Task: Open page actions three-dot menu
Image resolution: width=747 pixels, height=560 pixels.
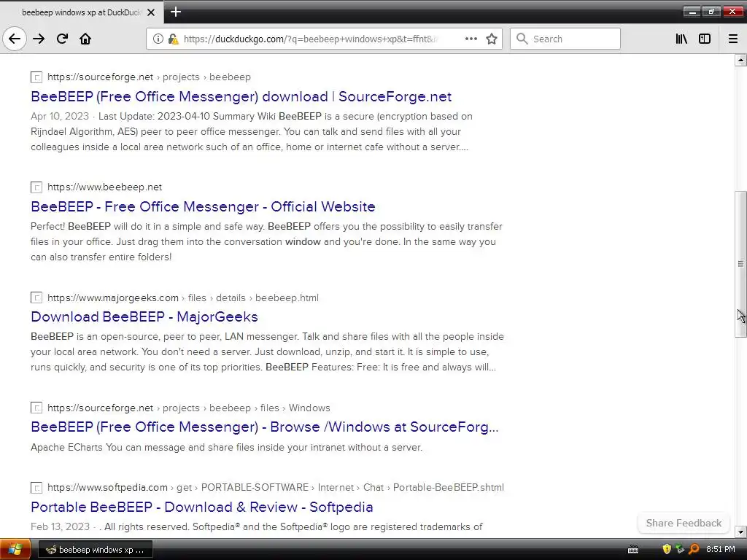Action: pos(471,39)
